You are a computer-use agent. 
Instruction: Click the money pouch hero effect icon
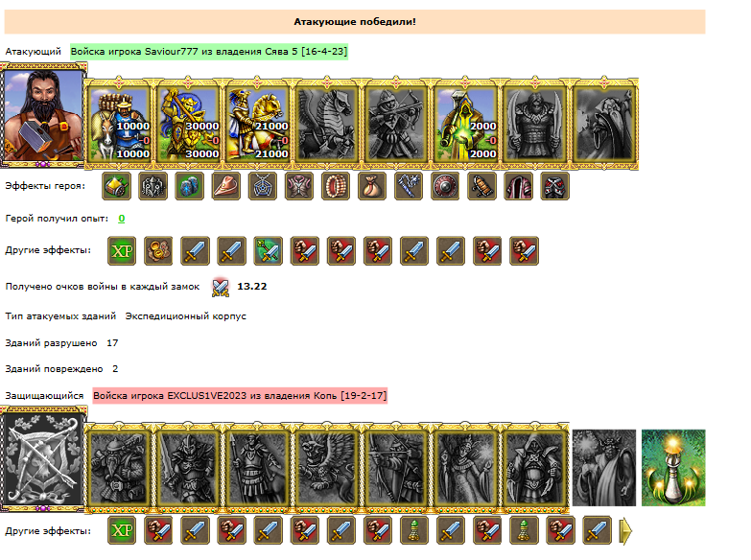point(372,186)
